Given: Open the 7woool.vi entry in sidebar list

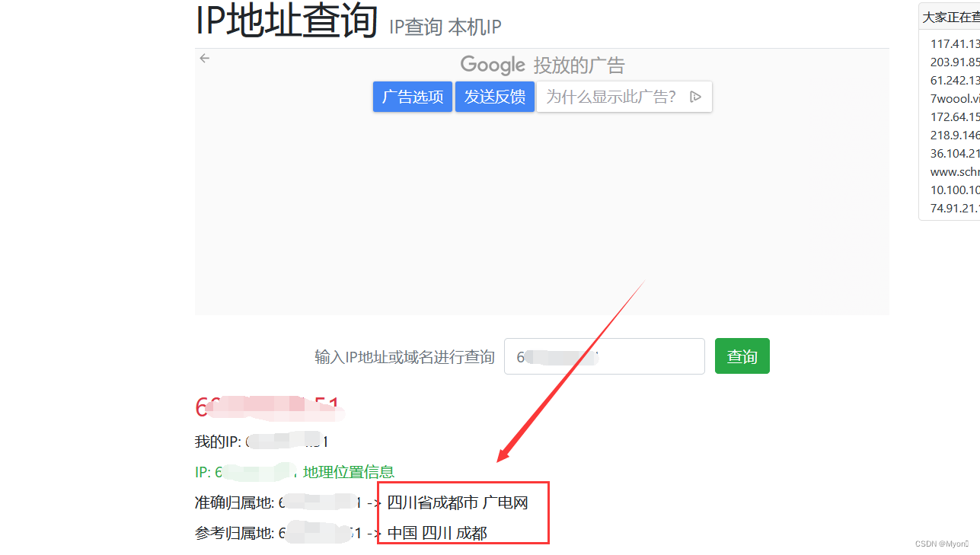Looking at the screenshot, I should click(x=955, y=99).
